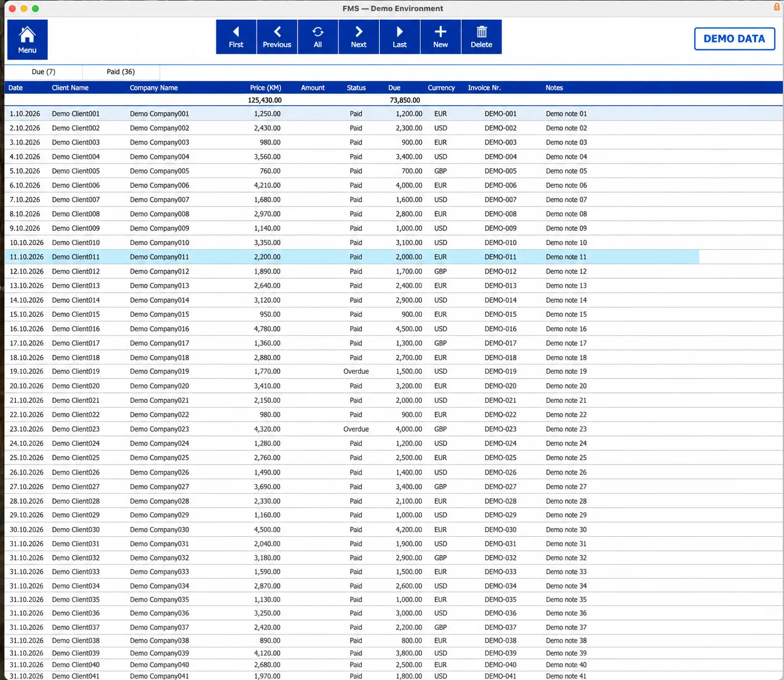Select invoice number DEMO-005
The image size is (784, 680).
[x=500, y=171]
